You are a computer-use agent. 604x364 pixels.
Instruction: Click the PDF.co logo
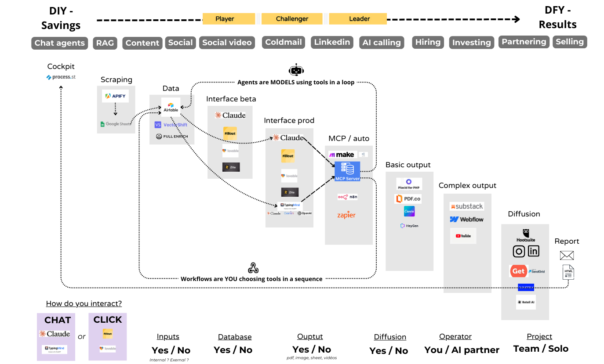coord(408,199)
